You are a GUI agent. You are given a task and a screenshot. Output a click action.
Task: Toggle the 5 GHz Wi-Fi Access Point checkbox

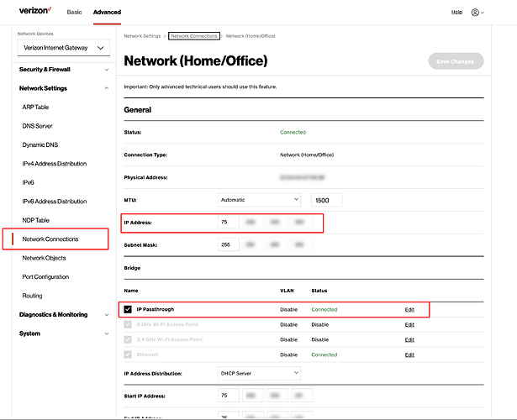(128, 324)
